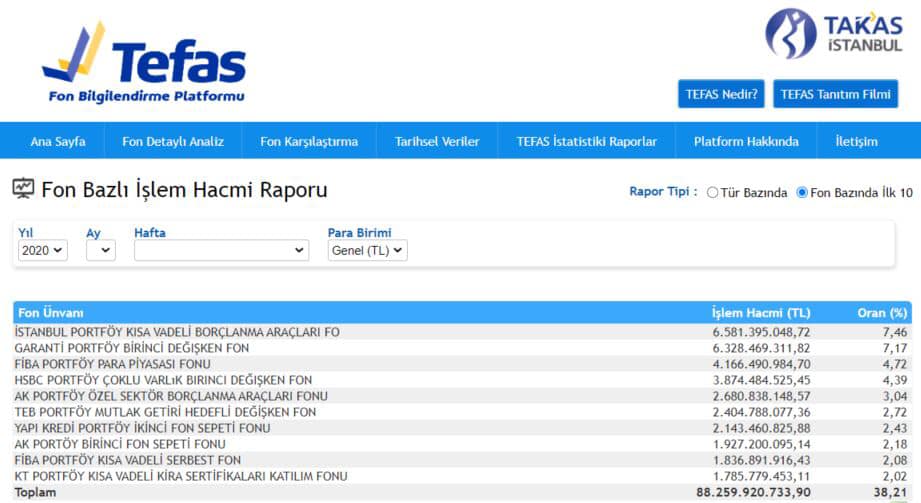Click total ratio 38,21

click(890, 492)
